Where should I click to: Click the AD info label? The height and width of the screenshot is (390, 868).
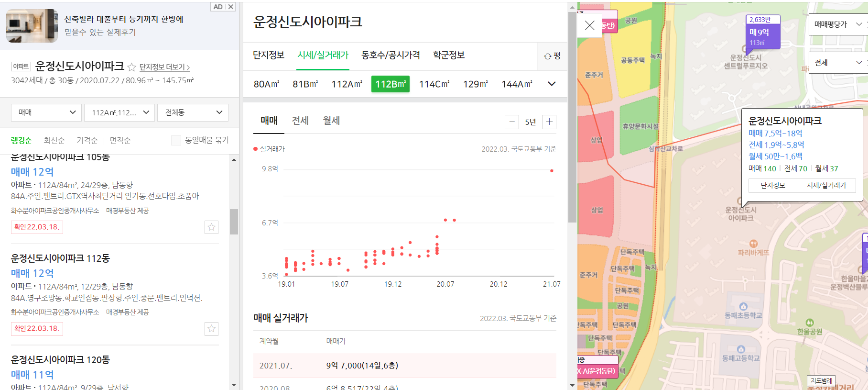[x=218, y=7]
